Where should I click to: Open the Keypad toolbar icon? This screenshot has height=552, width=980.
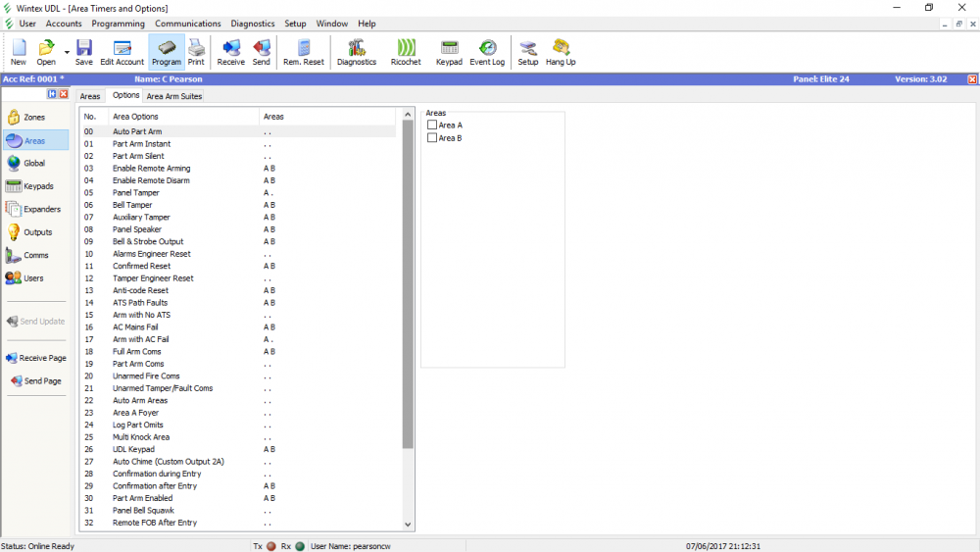click(449, 51)
